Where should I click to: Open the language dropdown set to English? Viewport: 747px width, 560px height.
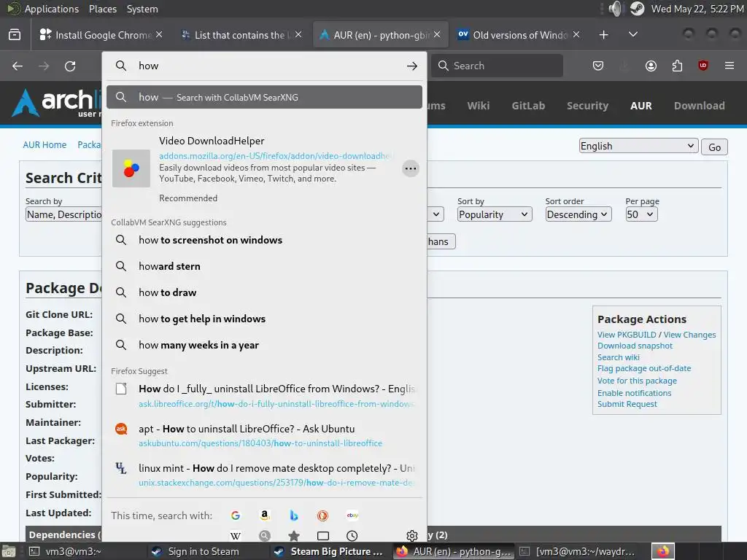pyautogui.click(x=638, y=146)
